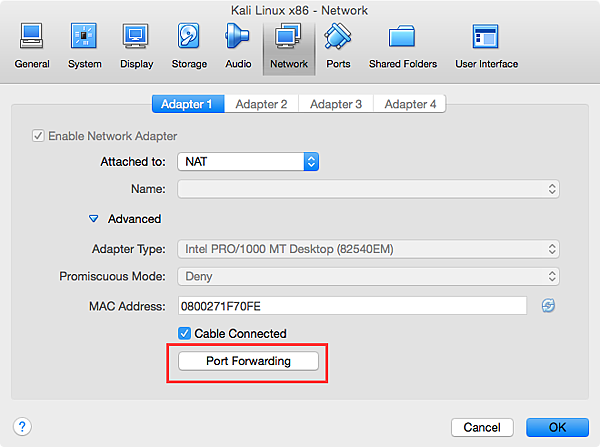Open the System settings section

click(85, 47)
